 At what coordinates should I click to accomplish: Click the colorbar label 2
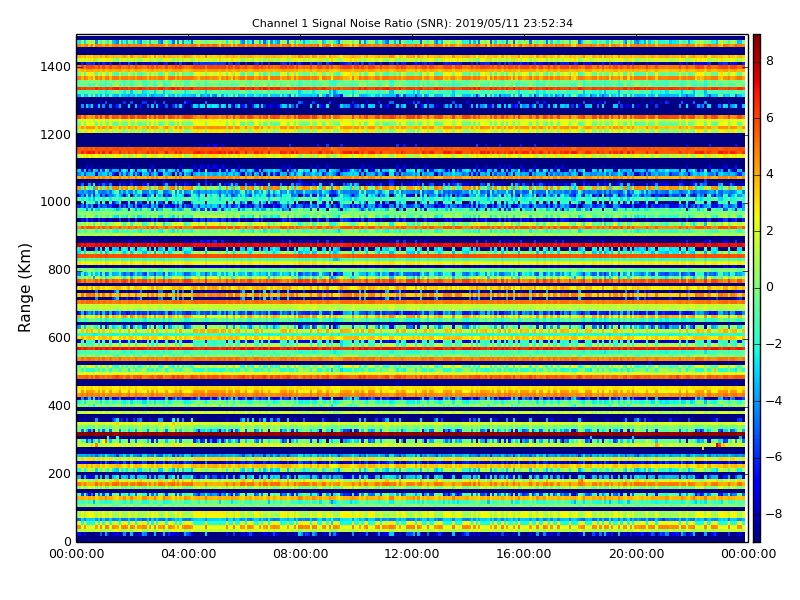coord(770,231)
